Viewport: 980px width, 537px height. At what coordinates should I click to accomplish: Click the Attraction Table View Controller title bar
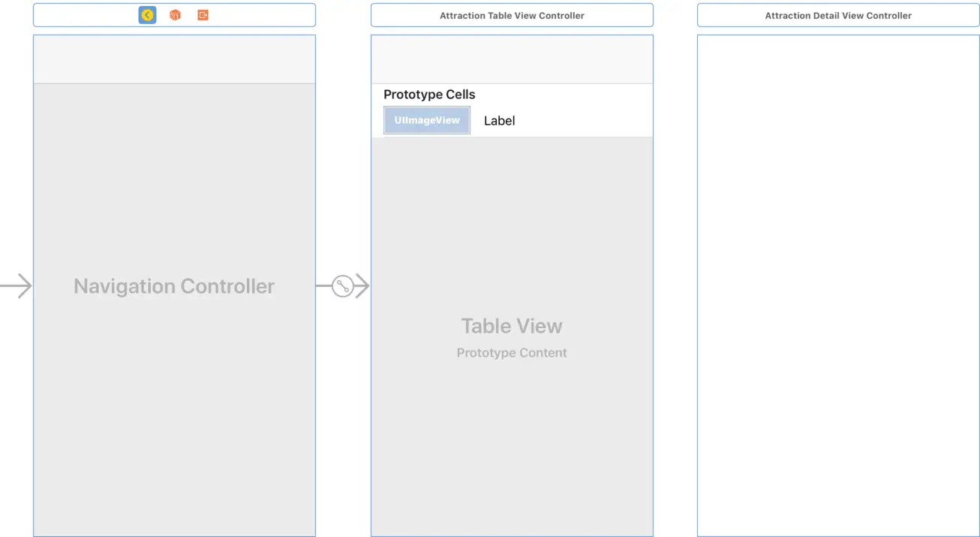(x=512, y=15)
